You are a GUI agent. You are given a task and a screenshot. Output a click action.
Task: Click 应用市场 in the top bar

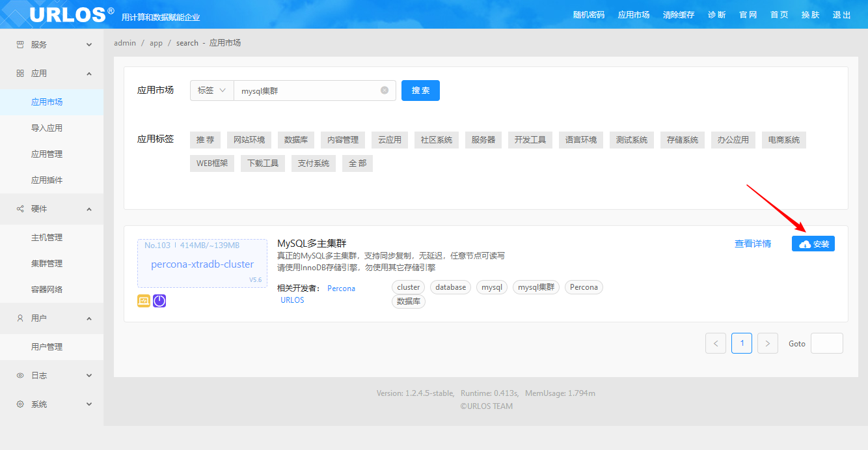(x=634, y=15)
